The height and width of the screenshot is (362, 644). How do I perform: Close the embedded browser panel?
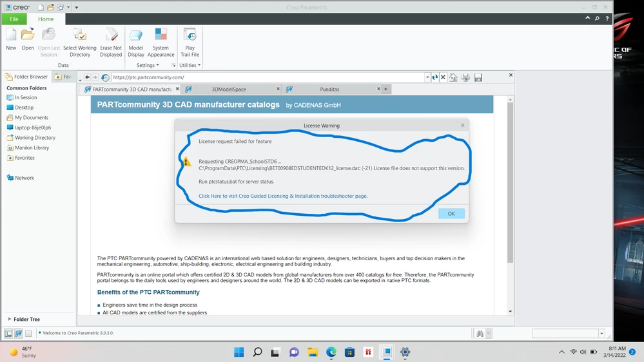pyautogui.click(x=511, y=75)
